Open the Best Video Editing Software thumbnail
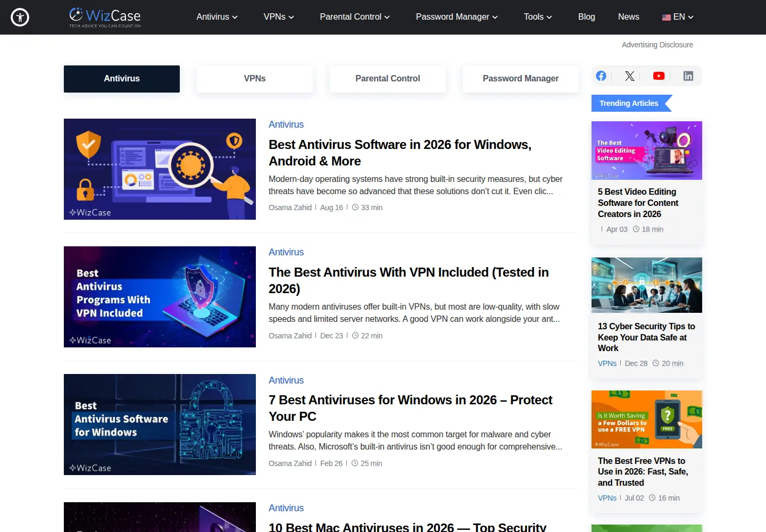The height and width of the screenshot is (532, 766). pos(647,151)
